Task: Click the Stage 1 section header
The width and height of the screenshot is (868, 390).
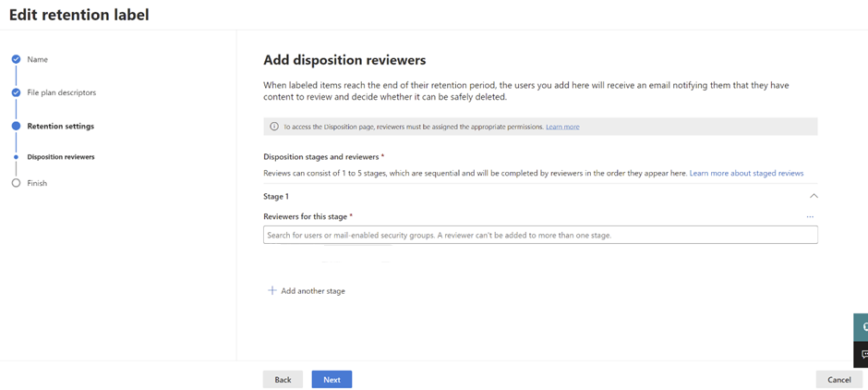Action: point(276,196)
